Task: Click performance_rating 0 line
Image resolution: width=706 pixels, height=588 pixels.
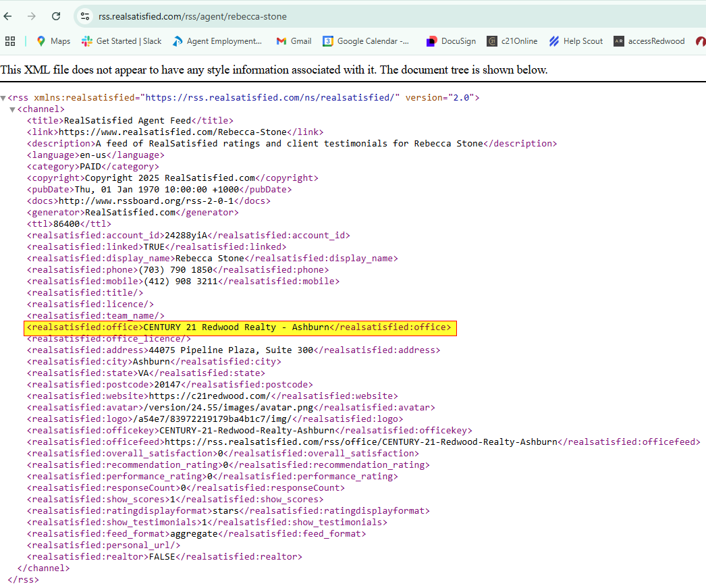Action: 213,477
